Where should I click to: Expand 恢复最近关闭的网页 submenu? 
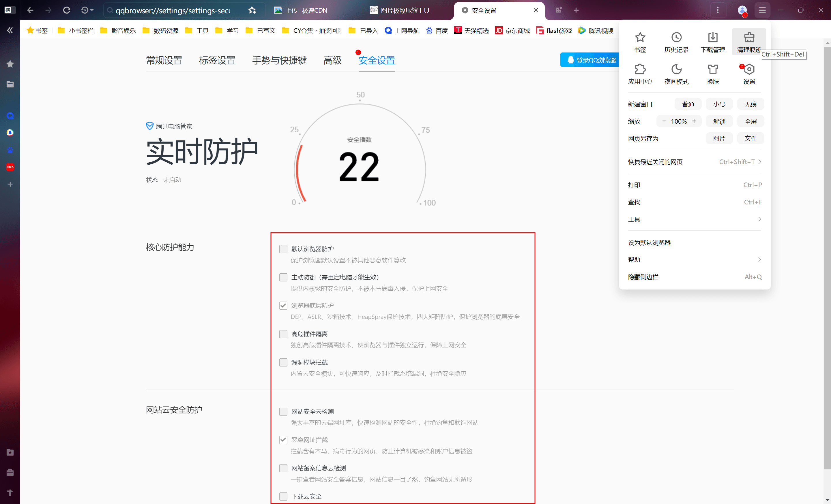click(x=695, y=162)
